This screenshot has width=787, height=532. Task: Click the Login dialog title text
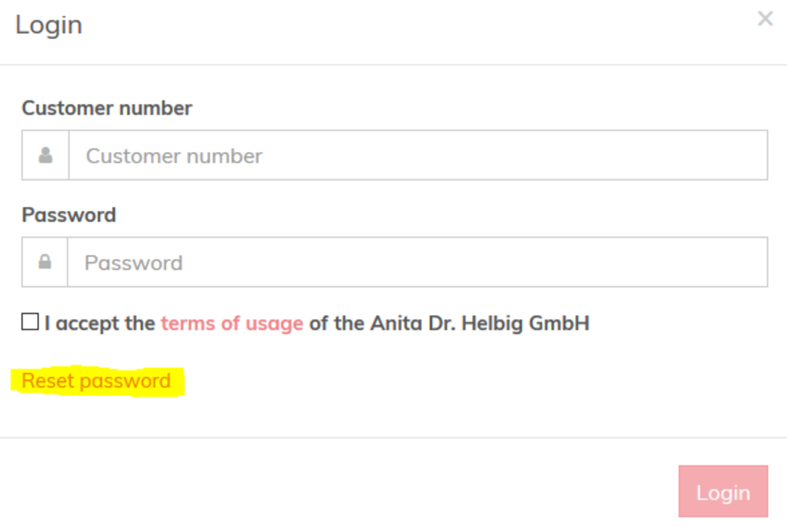(49, 25)
